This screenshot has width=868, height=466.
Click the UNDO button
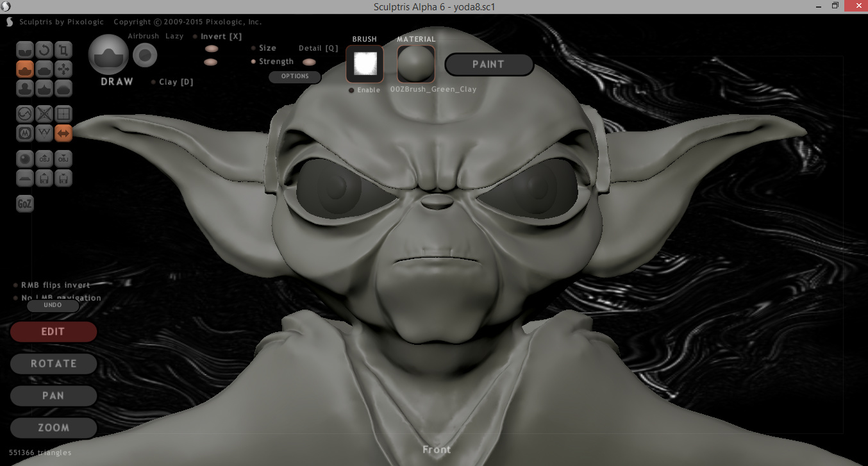[x=53, y=306]
